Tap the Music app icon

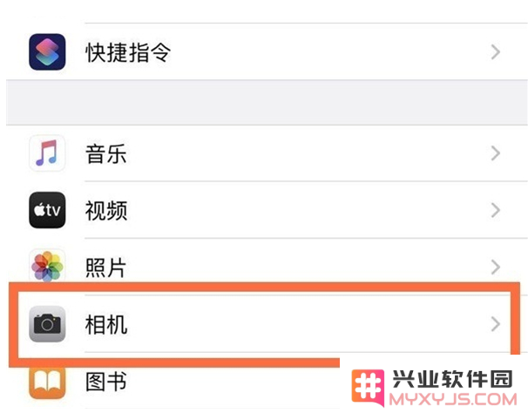[47, 153]
